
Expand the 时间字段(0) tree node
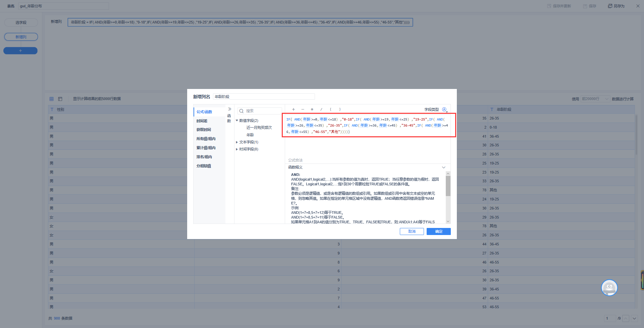pos(237,149)
